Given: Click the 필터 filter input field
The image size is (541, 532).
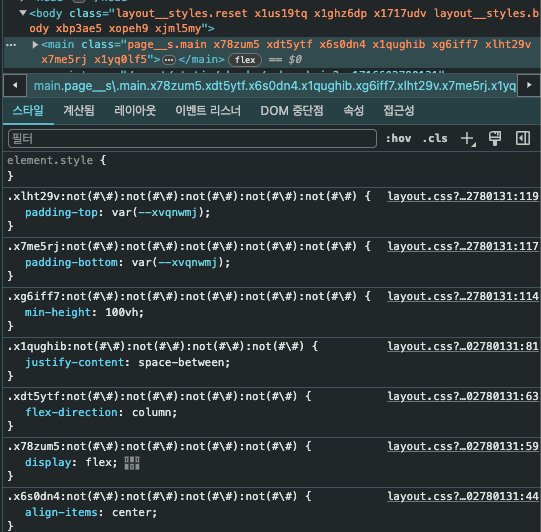Looking at the screenshot, I should [x=192, y=139].
